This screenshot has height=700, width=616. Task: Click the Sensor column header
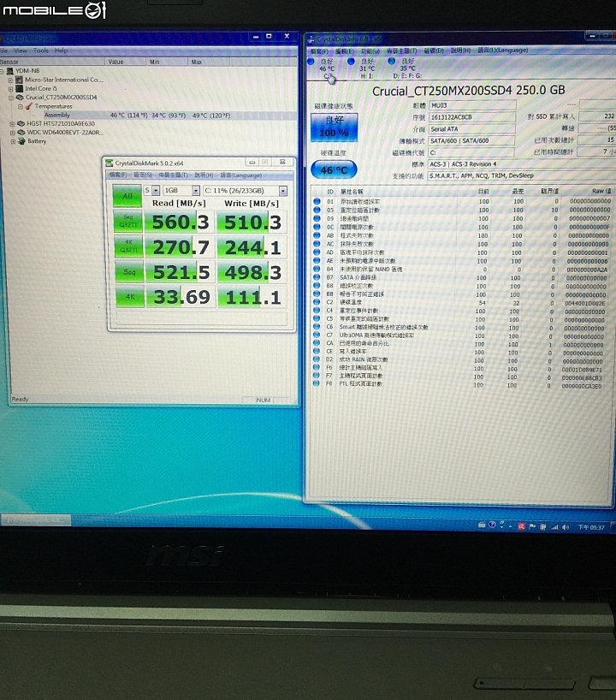[x=52, y=62]
